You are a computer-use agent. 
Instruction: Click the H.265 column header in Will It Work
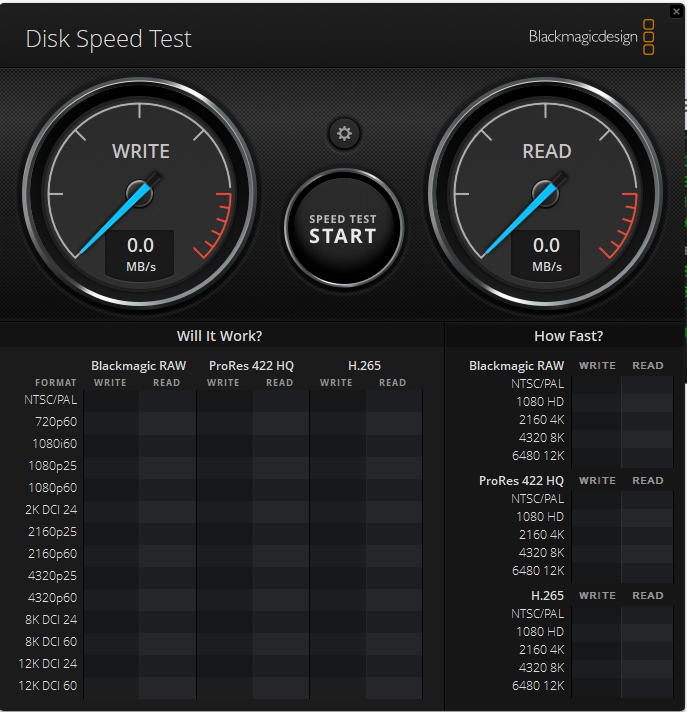[364, 366]
